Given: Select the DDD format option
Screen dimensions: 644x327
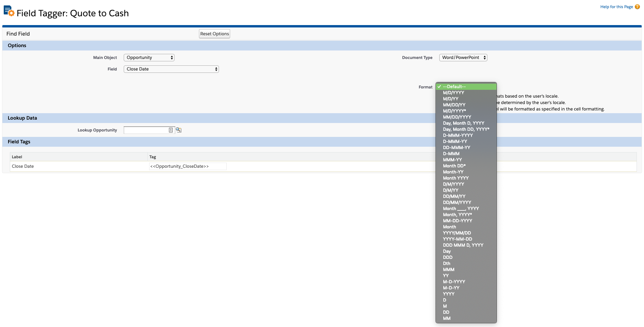Looking at the screenshot, I should point(466,258).
